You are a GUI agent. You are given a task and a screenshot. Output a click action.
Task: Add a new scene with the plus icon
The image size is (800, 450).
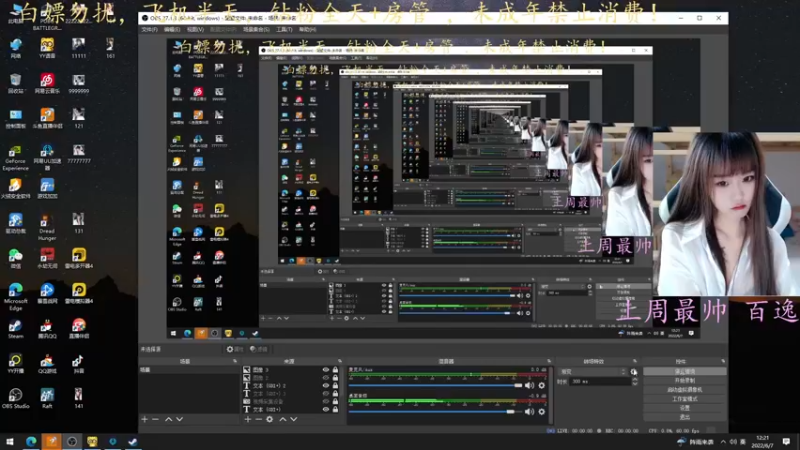point(144,419)
